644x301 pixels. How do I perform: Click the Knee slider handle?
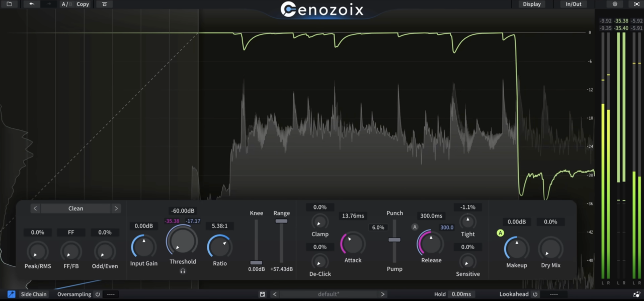click(x=256, y=263)
